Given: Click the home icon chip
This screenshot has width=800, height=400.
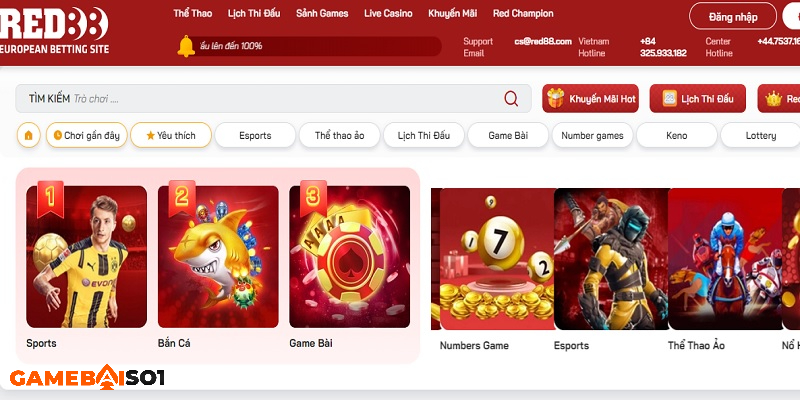Looking at the screenshot, I should click(29, 135).
